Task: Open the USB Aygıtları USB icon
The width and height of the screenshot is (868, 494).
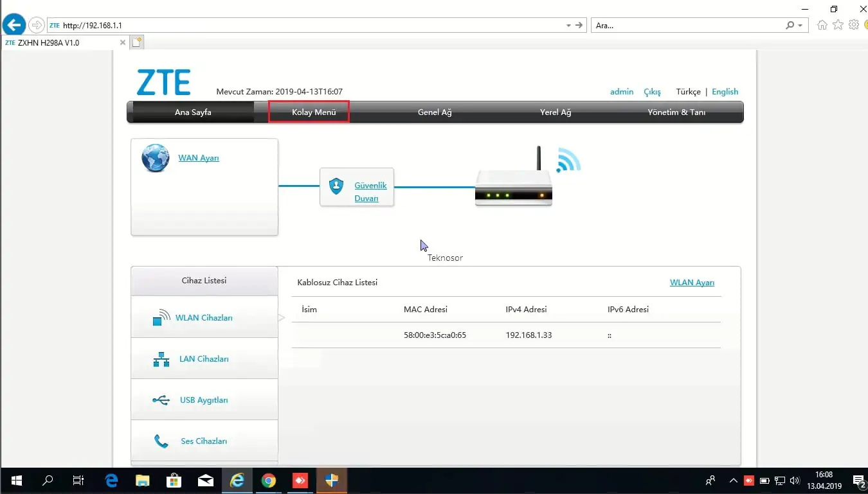Action: 161,400
